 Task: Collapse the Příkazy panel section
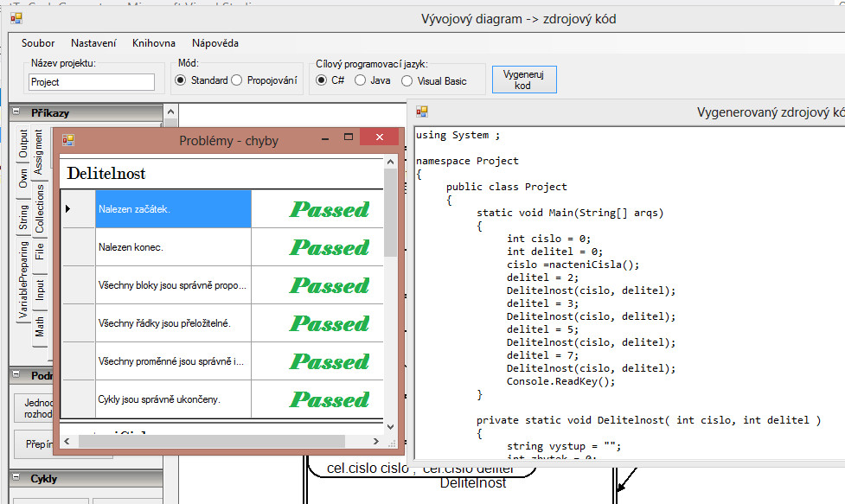[16, 112]
